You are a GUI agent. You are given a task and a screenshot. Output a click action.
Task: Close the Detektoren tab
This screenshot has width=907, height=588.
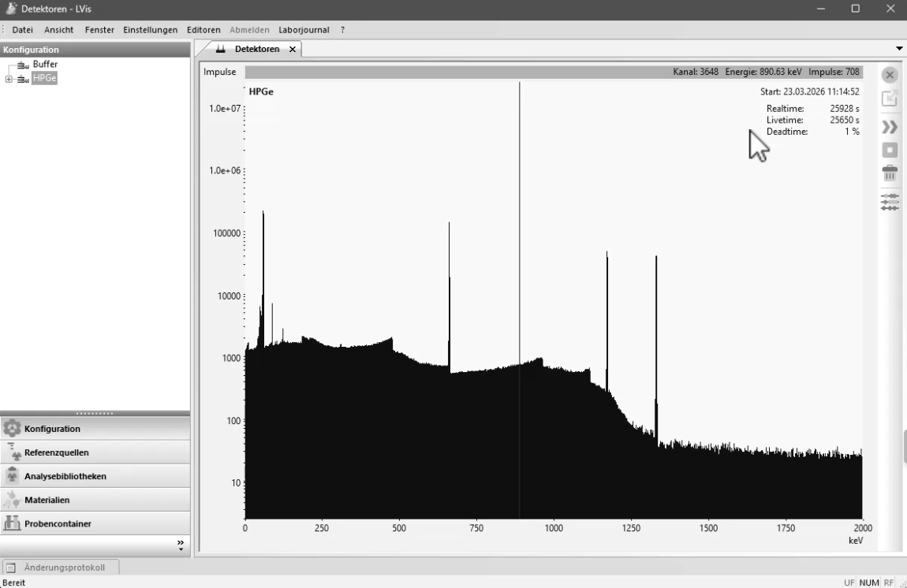[293, 49]
